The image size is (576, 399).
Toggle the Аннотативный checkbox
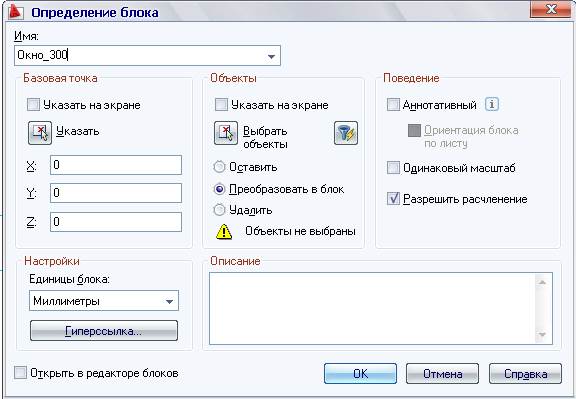tap(393, 104)
